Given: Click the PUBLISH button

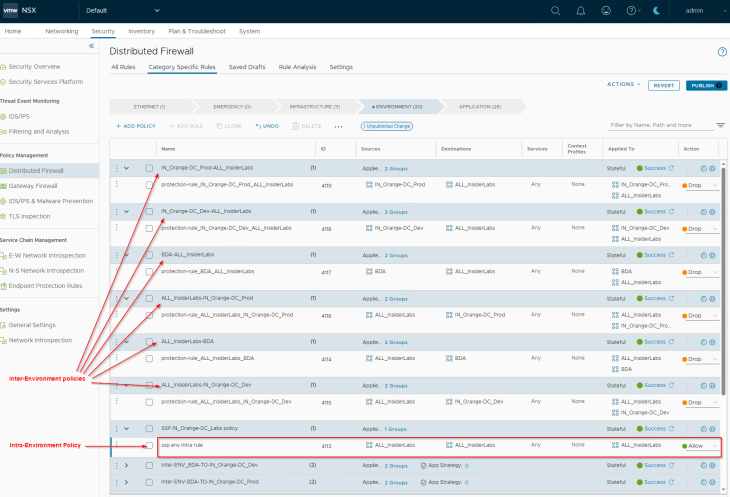Looking at the screenshot, I should point(706,86).
